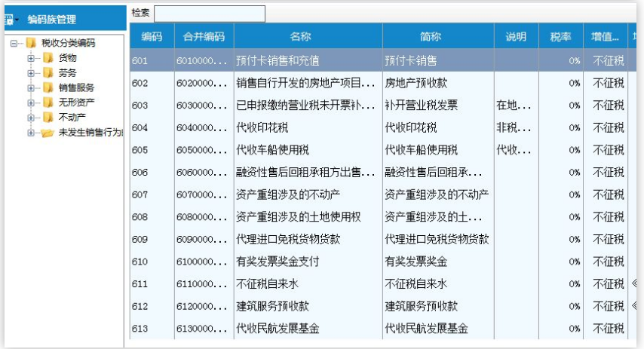Click the 无形资产 folder icon
Image resolution: width=644 pixels, height=349 pixels.
[48, 103]
